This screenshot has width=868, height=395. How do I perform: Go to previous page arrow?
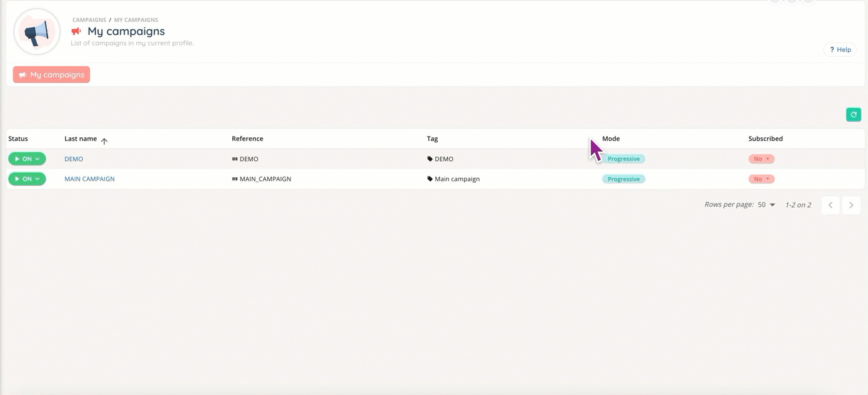click(830, 205)
